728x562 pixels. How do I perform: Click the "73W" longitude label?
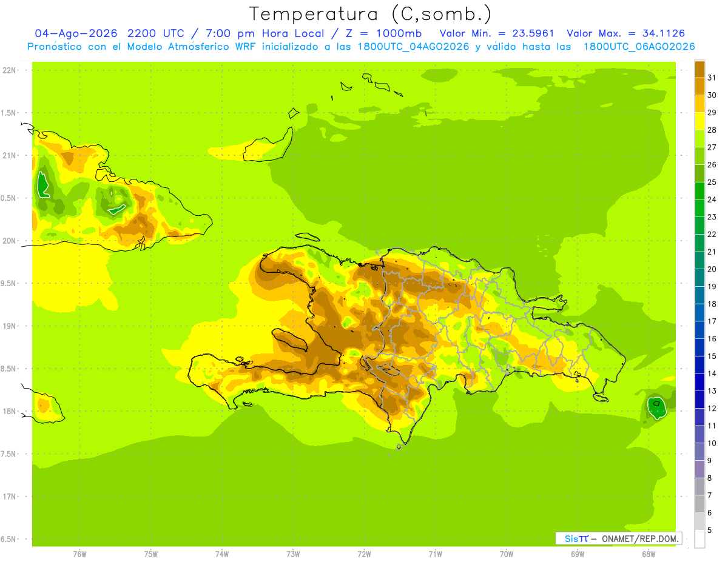click(293, 554)
